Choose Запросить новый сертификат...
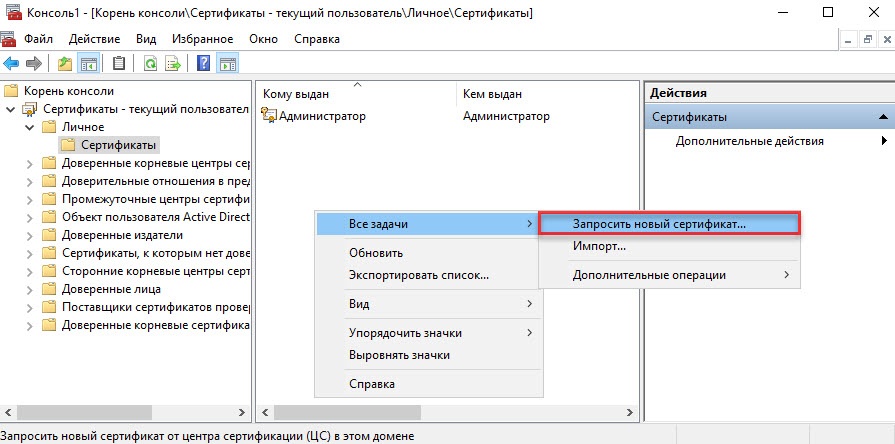Image resolution: width=895 pixels, height=444 pixels. (670, 224)
